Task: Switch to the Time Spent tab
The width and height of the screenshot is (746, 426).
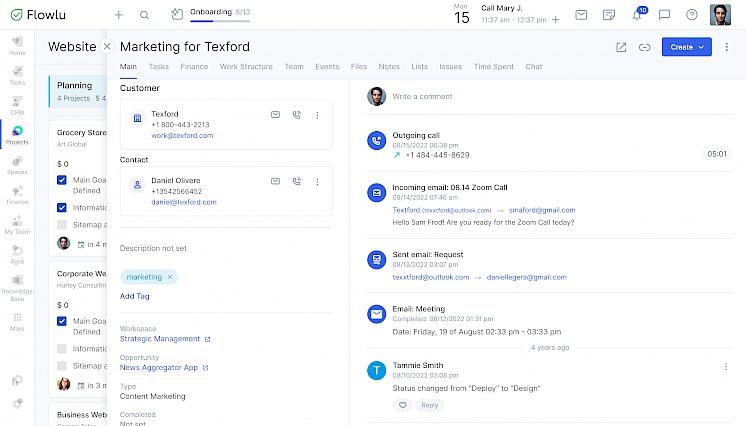Action: click(493, 67)
